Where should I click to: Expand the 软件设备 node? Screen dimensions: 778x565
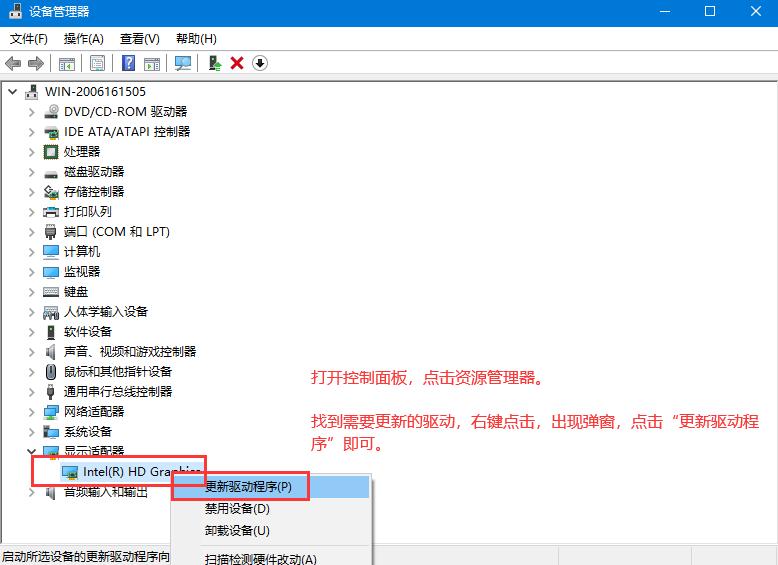tap(32, 332)
